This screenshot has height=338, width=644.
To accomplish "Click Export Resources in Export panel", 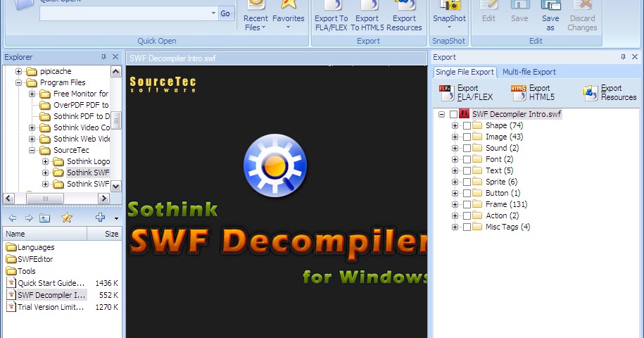I will click(x=610, y=92).
